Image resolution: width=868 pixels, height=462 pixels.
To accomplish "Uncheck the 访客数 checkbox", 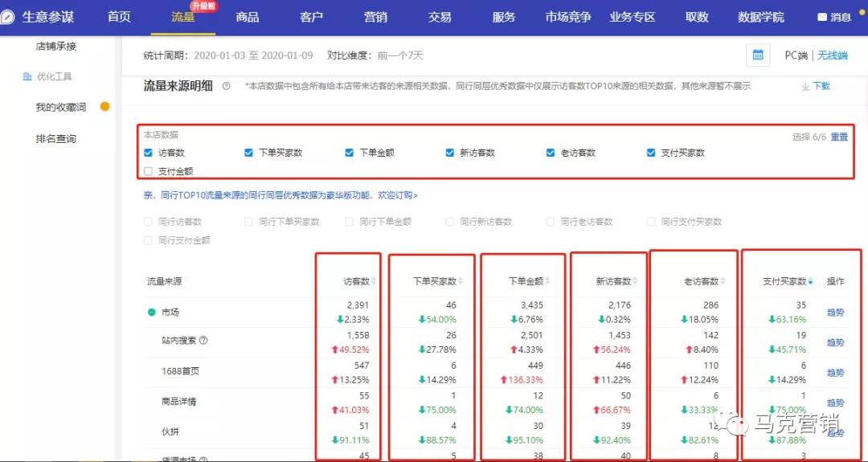I will [x=148, y=153].
